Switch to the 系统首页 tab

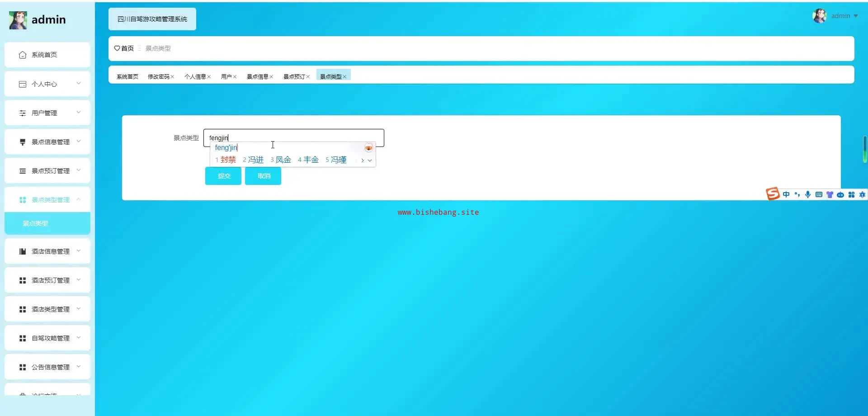pos(127,77)
